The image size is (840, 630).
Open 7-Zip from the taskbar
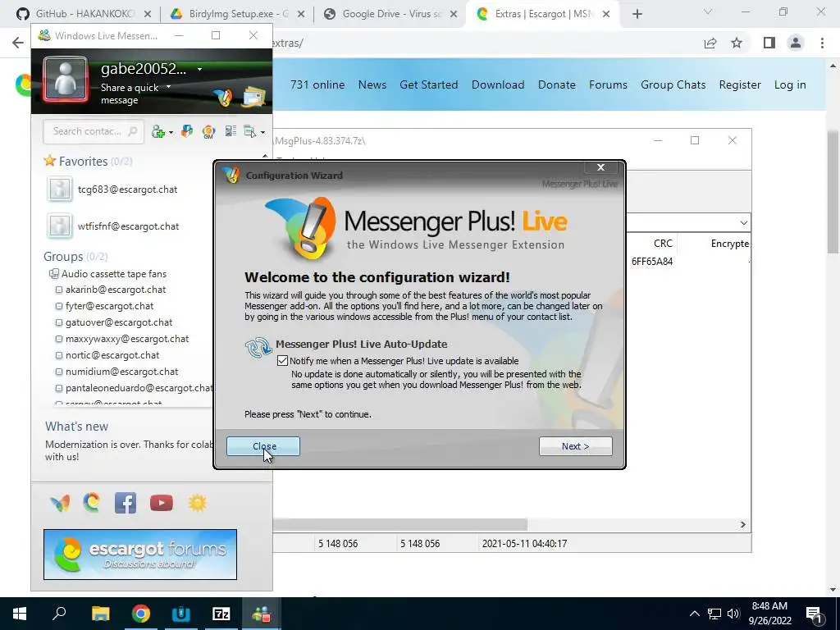[x=221, y=614]
